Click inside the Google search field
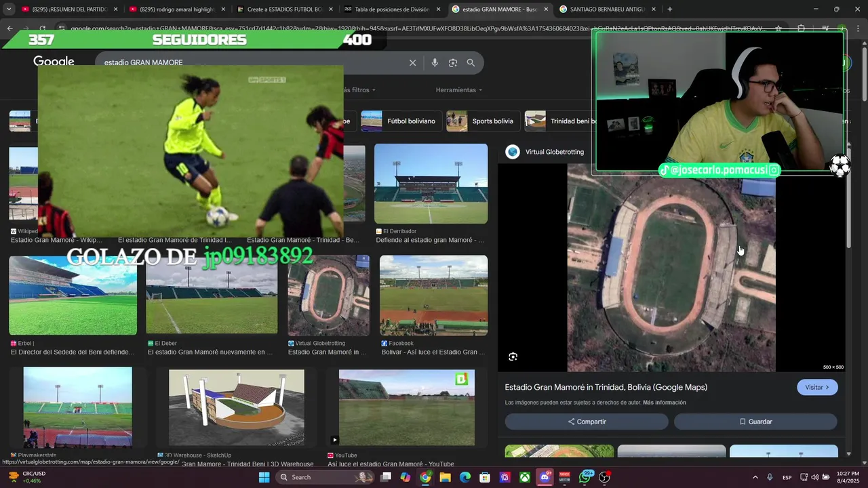Viewport: 868px width, 488px height. click(251, 62)
